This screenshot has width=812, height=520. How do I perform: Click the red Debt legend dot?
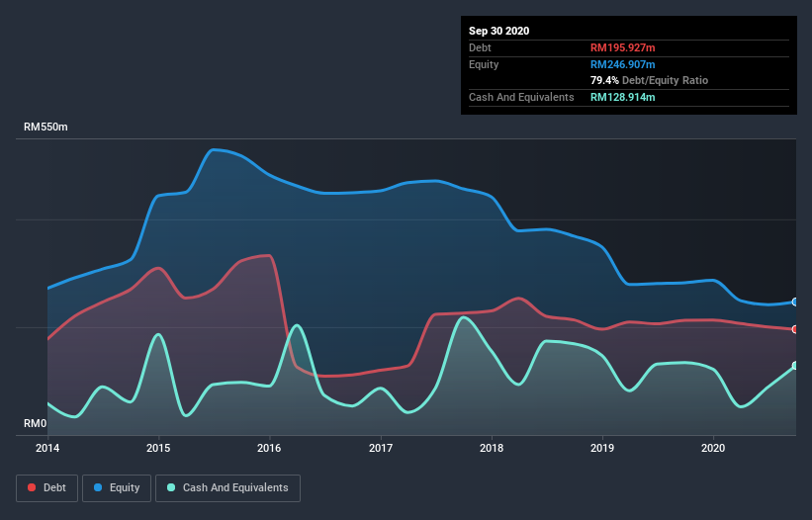32,487
